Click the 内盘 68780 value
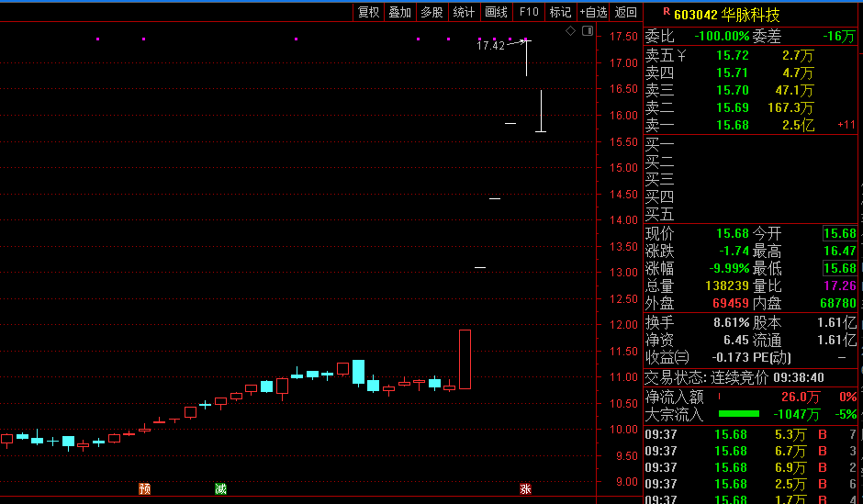The width and height of the screenshot is (863, 504). coord(838,303)
